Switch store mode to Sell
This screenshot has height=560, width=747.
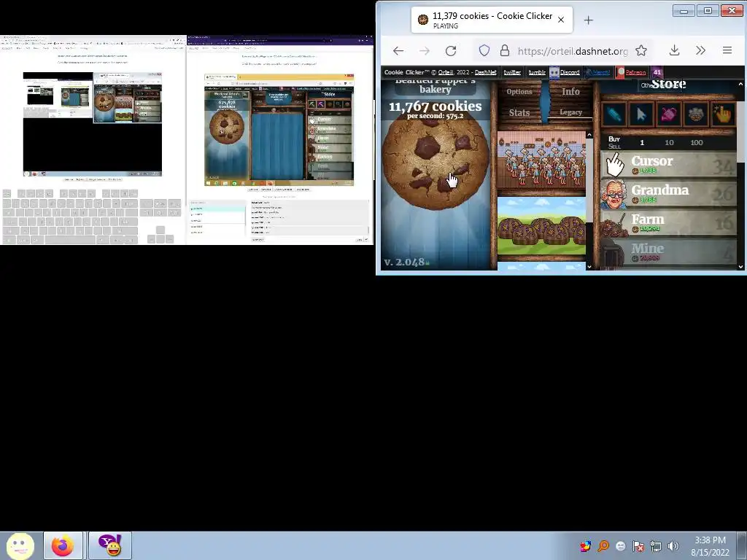click(614, 146)
